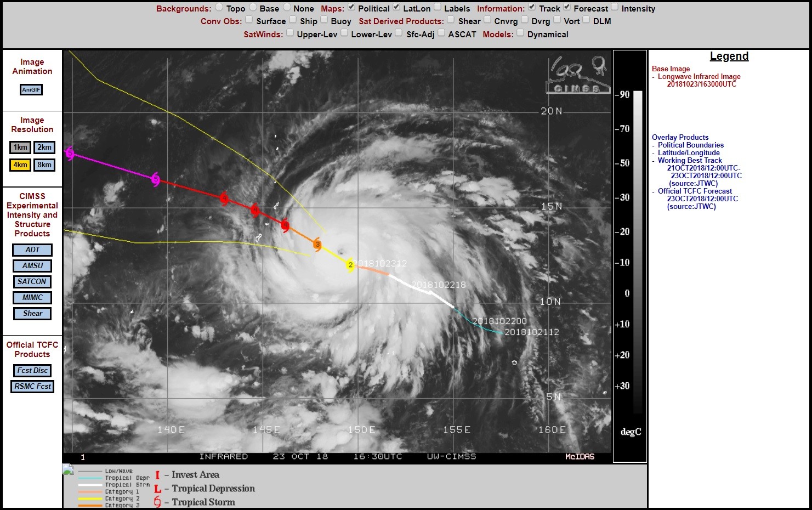Open the AniGIF image animation

pos(31,90)
